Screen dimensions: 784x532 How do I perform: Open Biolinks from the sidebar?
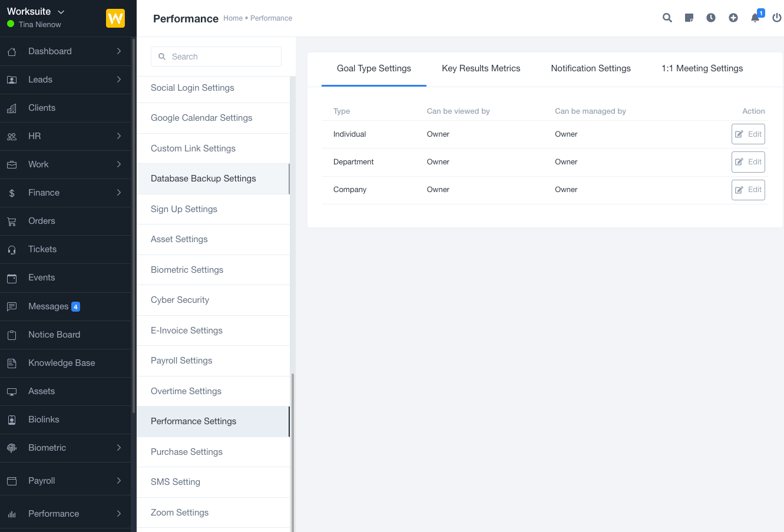[x=44, y=419]
